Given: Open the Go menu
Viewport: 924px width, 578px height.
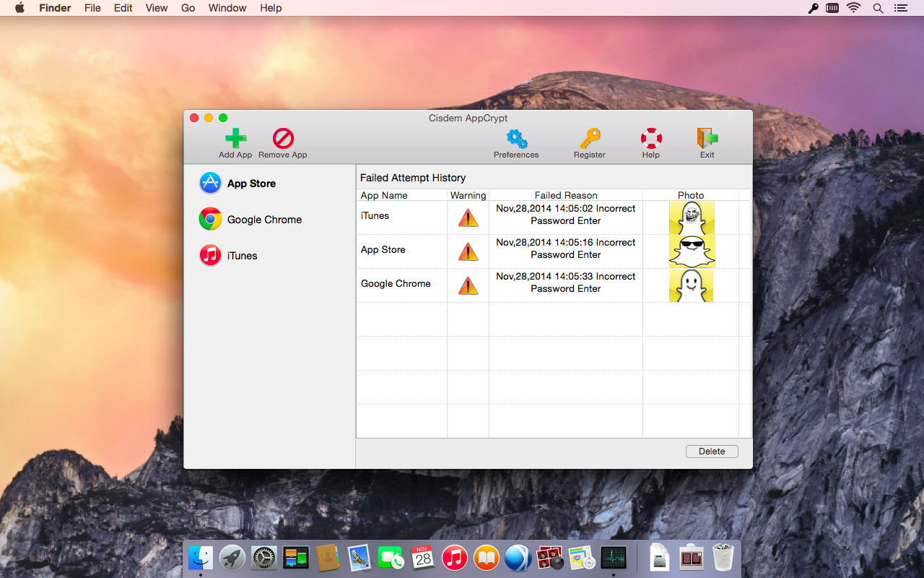Looking at the screenshot, I should tap(188, 8).
